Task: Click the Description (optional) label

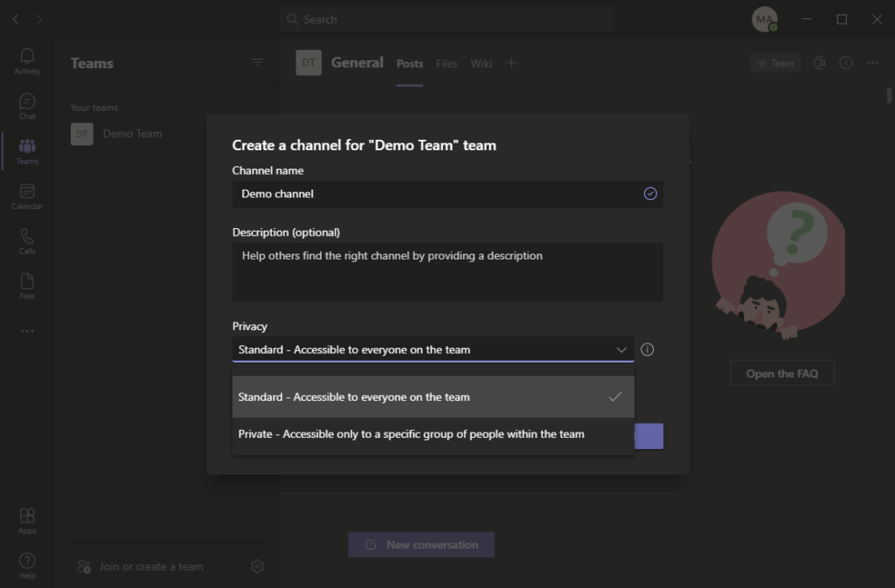Action: coord(286,232)
